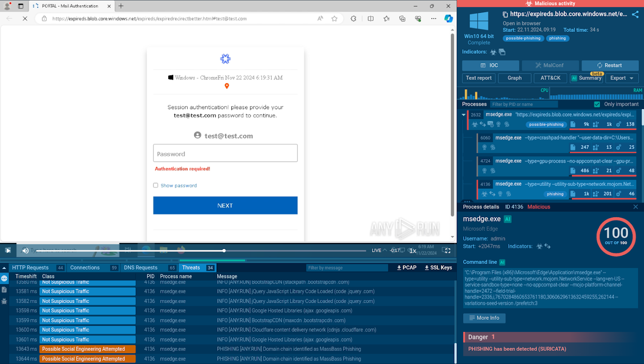Open the Export dropdown menu
Screen dimensions: 644x364
(x=622, y=78)
